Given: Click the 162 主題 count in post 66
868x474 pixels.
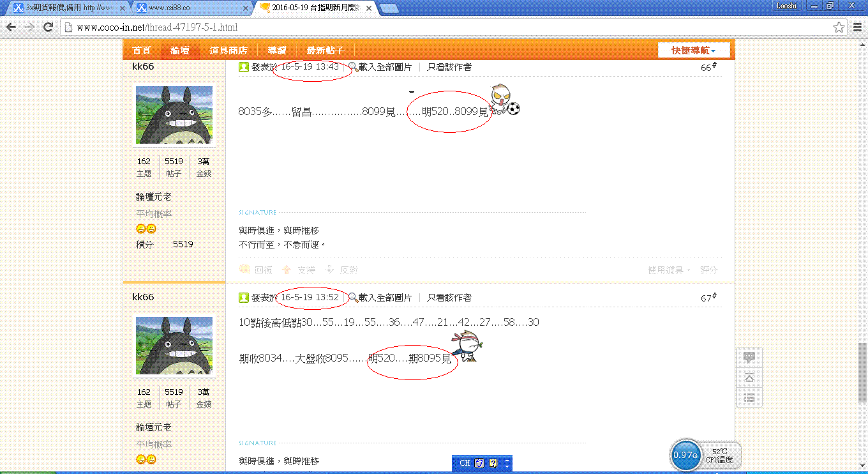Looking at the screenshot, I should [144, 161].
